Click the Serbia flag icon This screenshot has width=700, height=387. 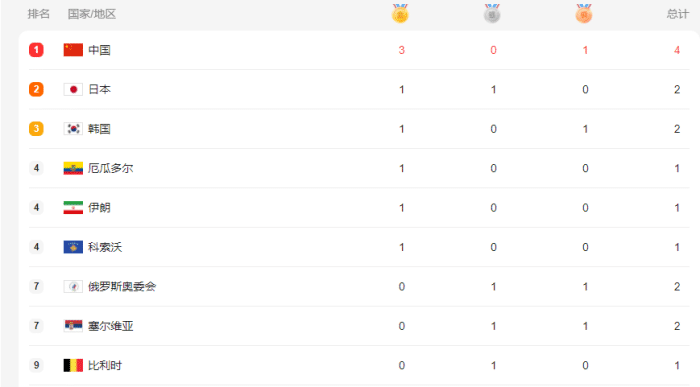(73, 326)
